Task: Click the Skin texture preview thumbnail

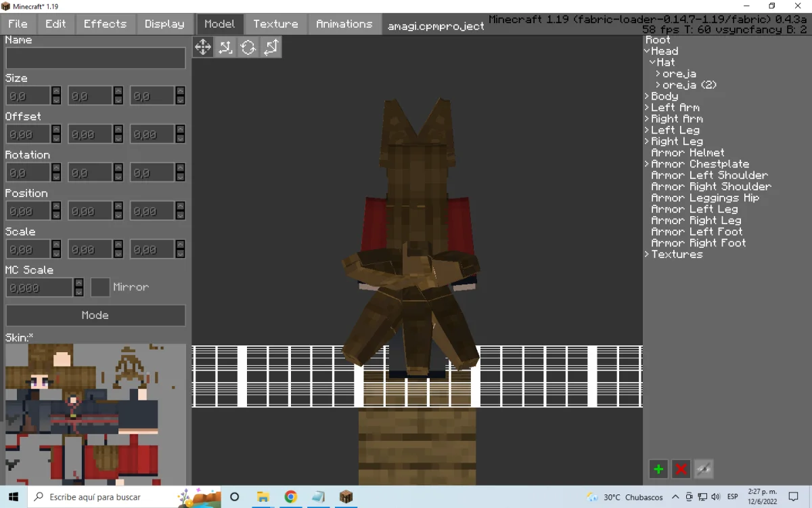Action: (x=95, y=414)
